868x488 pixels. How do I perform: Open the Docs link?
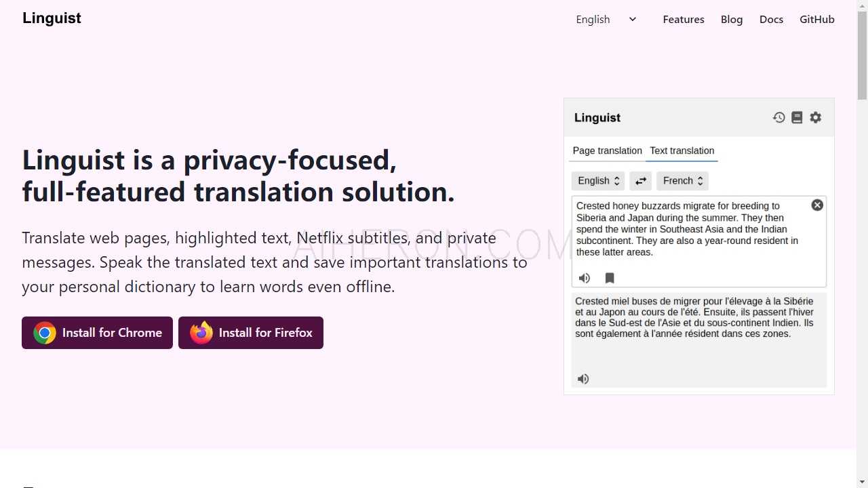(x=771, y=20)
